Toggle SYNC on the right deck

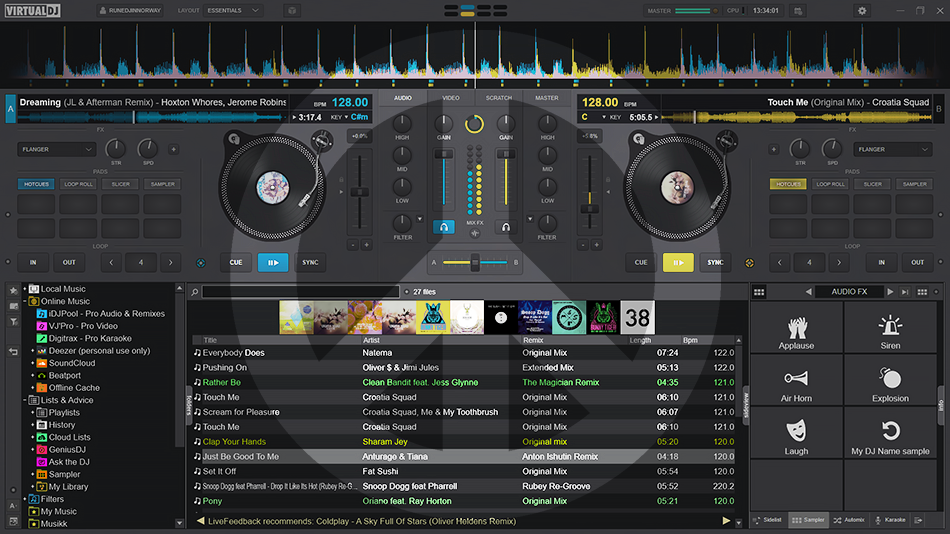[x=715, y=263]
